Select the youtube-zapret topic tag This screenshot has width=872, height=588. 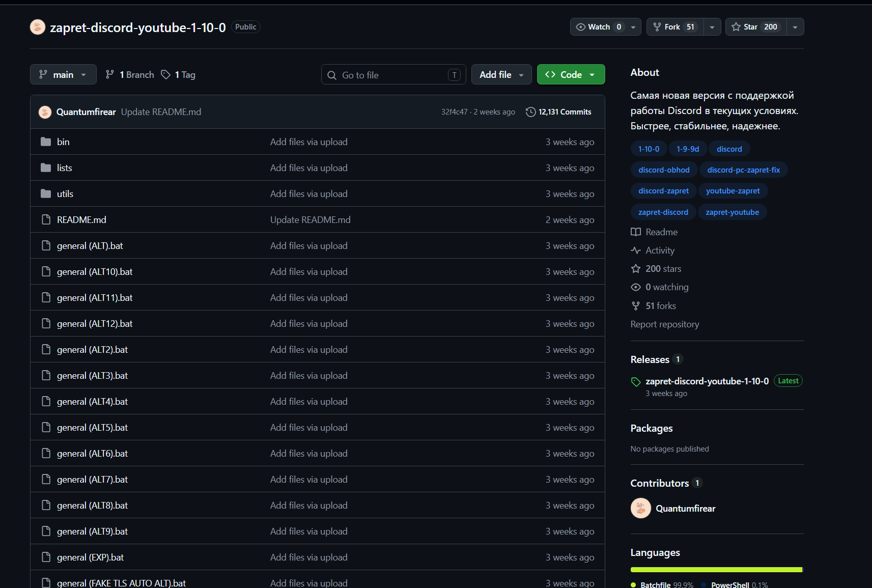click(x=733, y=191)
